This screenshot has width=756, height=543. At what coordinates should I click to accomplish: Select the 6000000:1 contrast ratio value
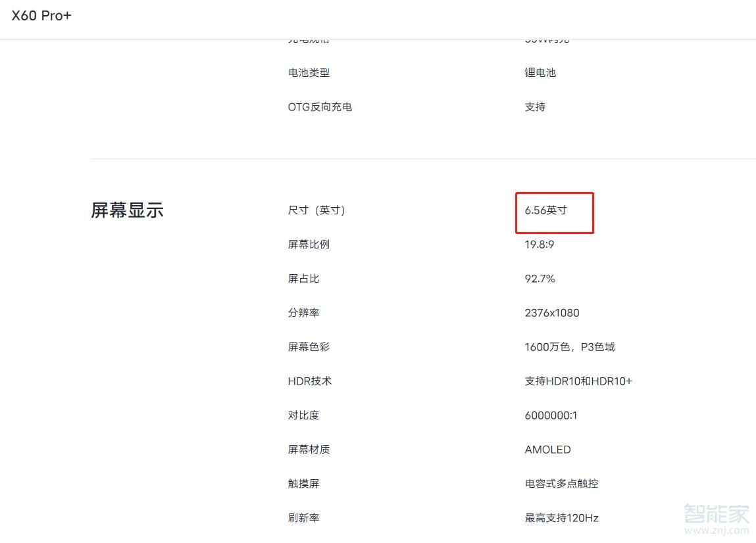tap(551, 415)
